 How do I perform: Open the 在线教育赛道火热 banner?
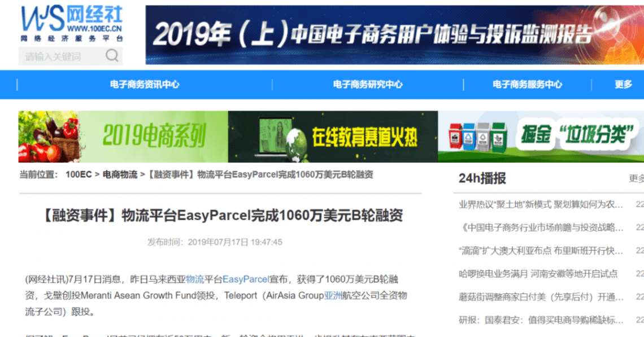tap(333, 137)
